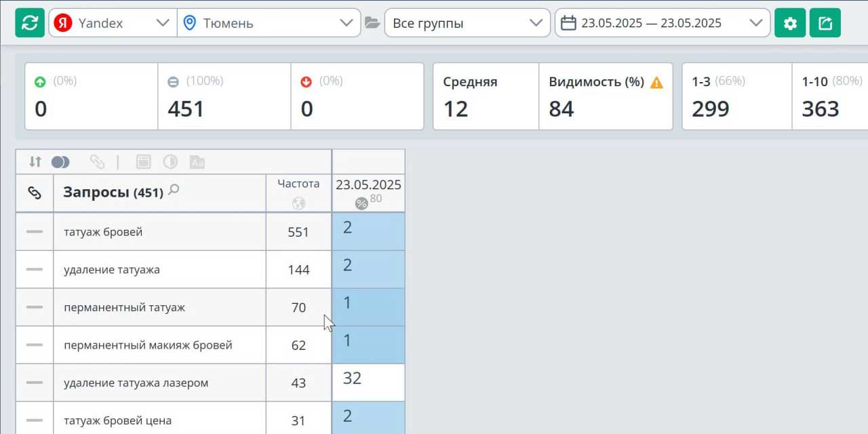Open the date range picker 23.05.2025
868x434 pixels.
coord(662,23)
